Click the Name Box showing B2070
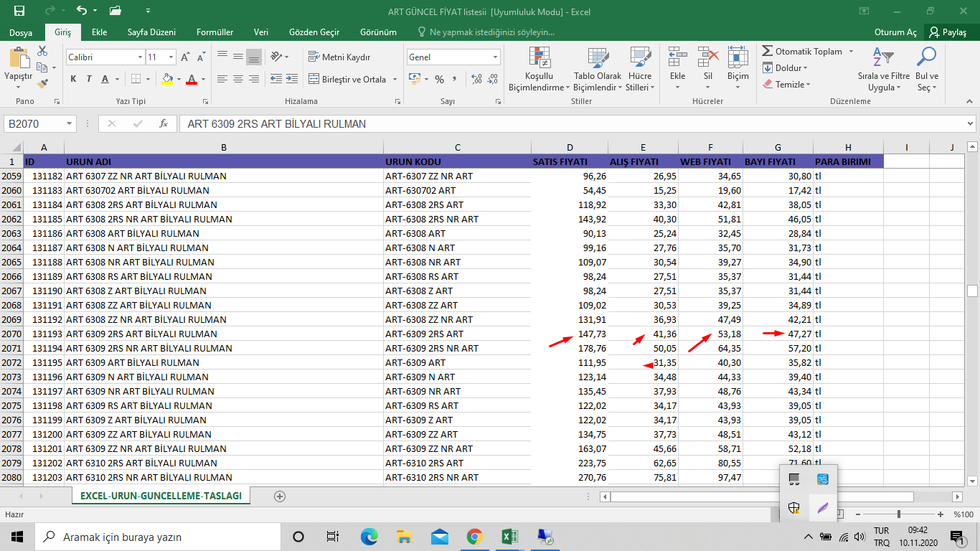980x551 pixels. click(x=34, y=124)
